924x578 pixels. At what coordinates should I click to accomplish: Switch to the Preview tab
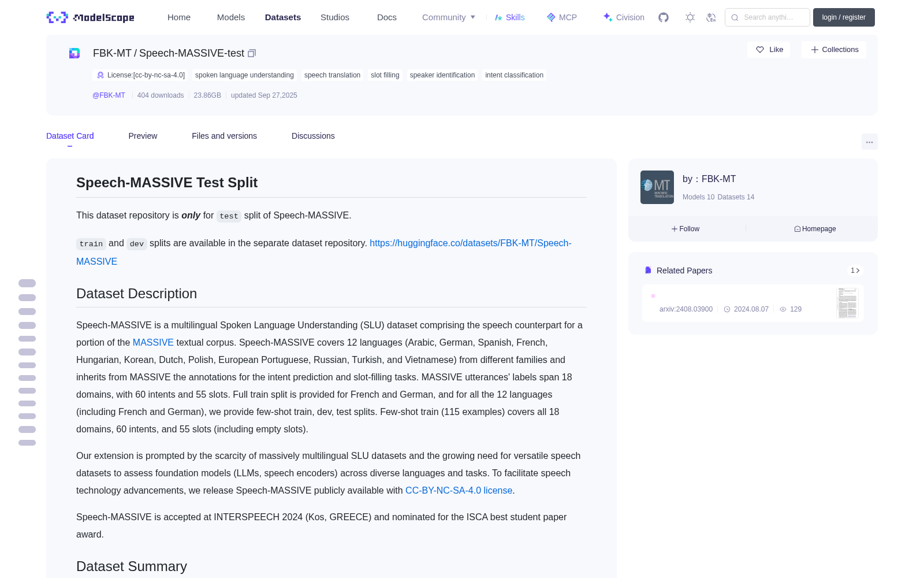click(x=143, y=136)
